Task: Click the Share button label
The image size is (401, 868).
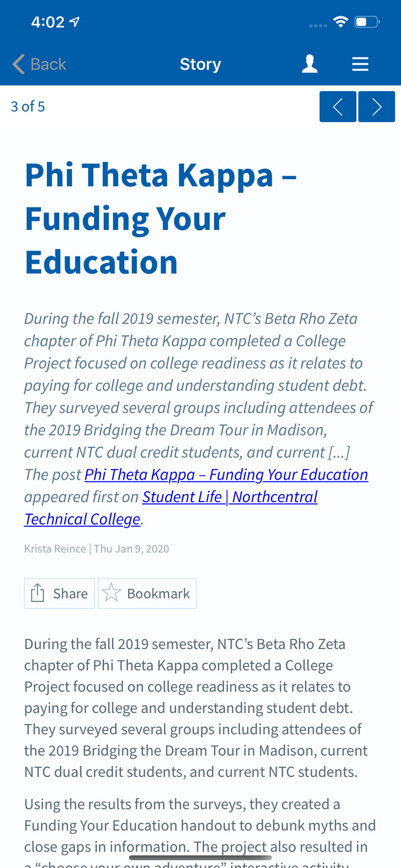Action: click(x=70, y=593)
